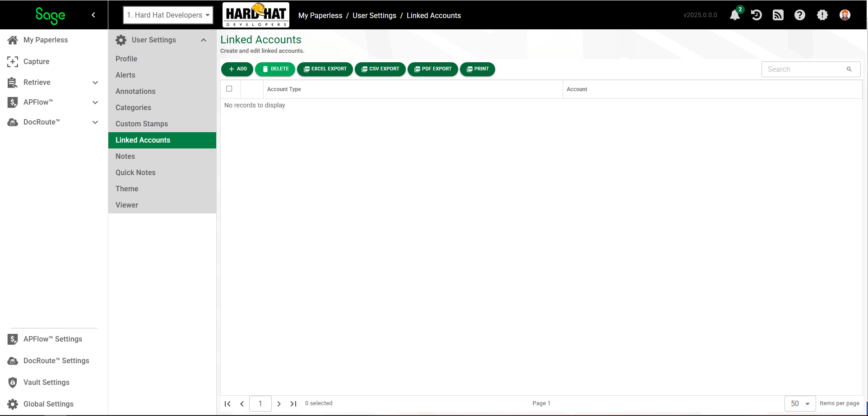Click the page number input box
The image size is (868, 416).
260,403
